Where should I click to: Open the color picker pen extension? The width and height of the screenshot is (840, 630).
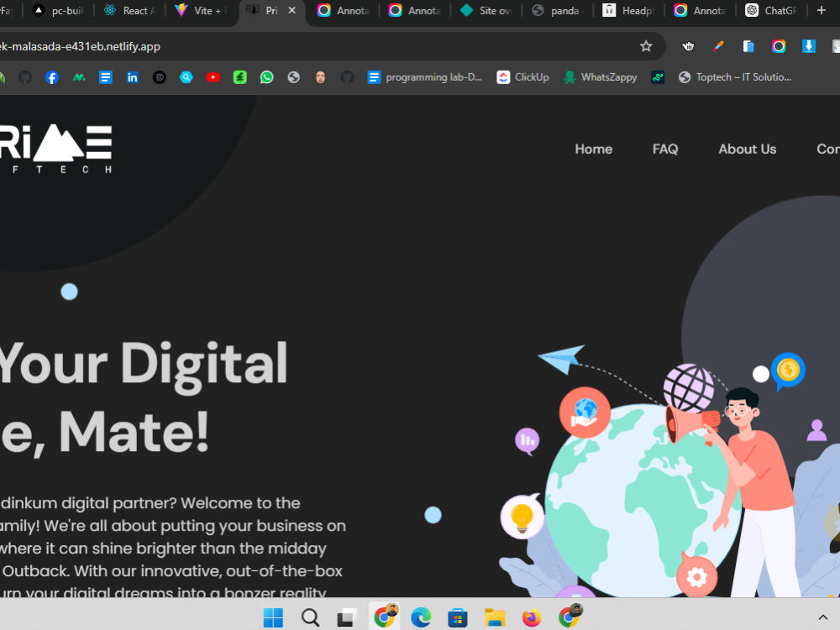[x=718, y=46]
